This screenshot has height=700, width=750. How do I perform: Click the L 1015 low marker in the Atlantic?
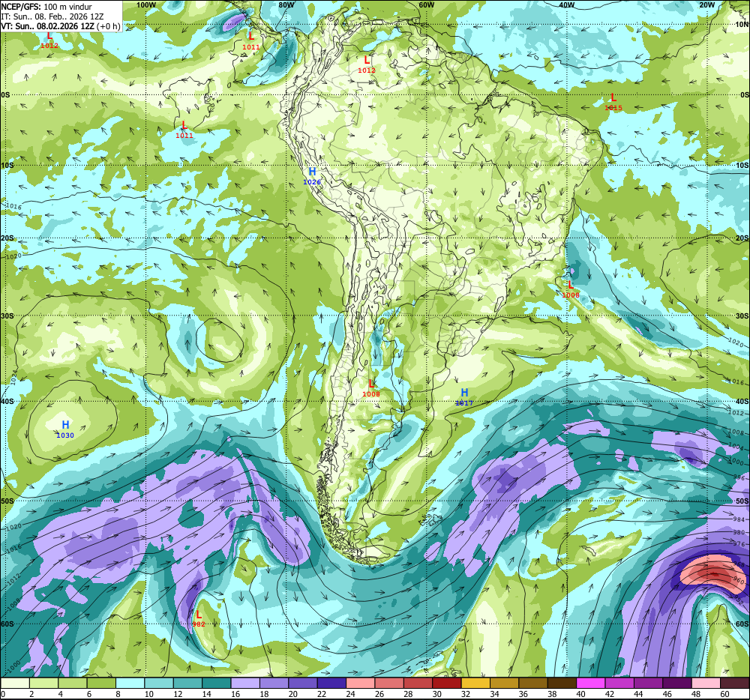613,102
